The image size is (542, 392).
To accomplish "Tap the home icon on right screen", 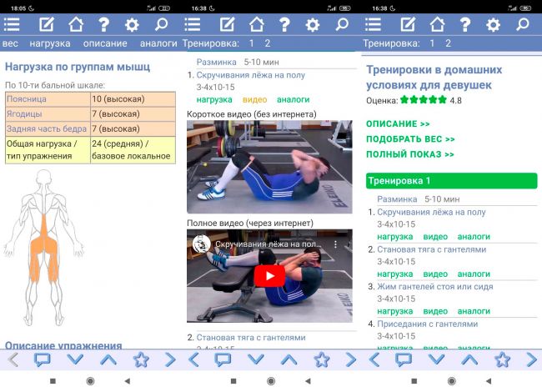I will coord(437,24).
